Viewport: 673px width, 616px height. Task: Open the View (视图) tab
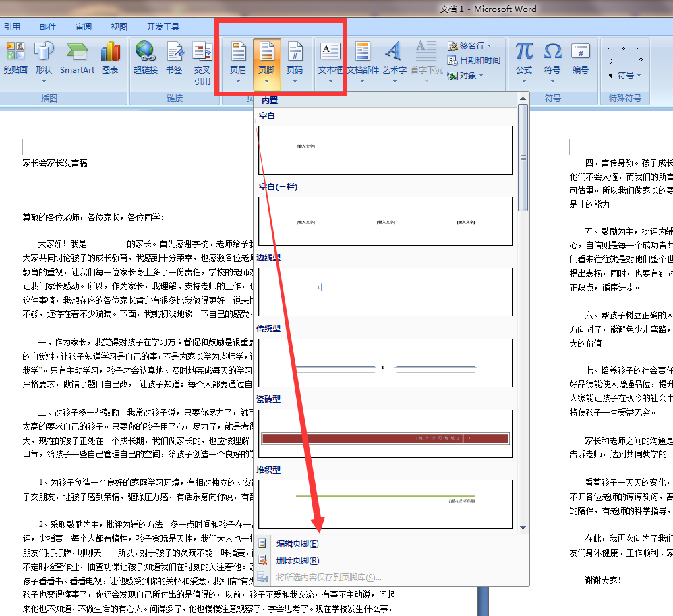point(119,26)
